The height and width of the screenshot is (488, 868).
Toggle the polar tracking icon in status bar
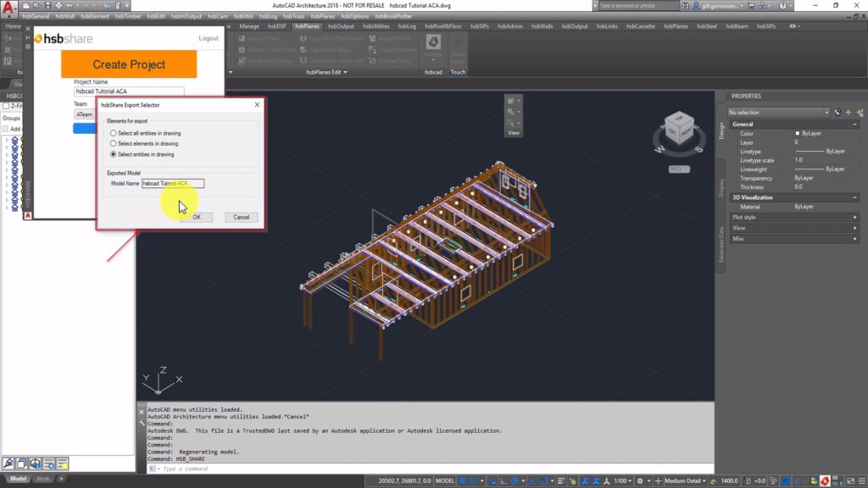(x=515, y=481)
